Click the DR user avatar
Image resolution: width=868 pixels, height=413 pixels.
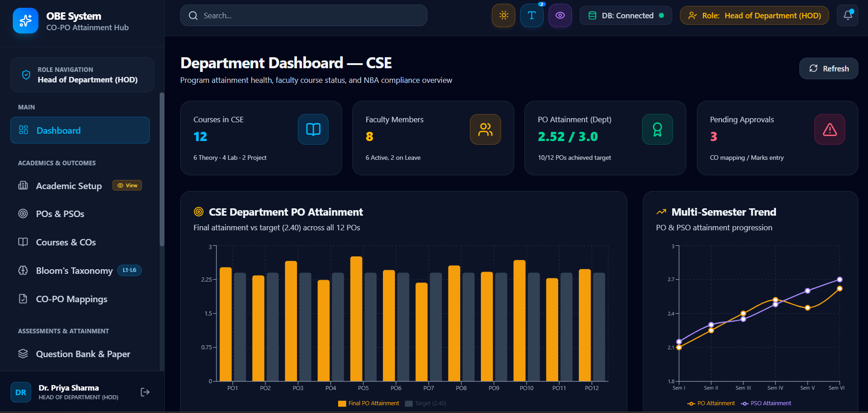(x=21, y=392)
